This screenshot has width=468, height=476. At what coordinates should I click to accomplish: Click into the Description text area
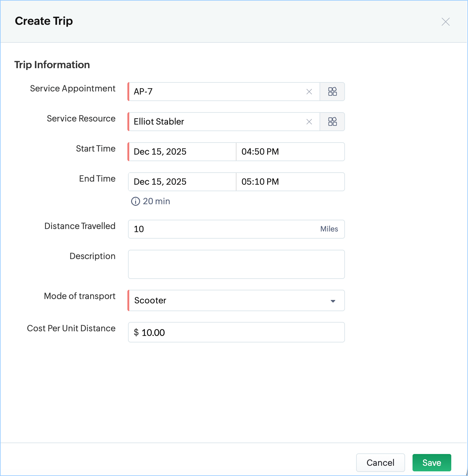(236, 264)
